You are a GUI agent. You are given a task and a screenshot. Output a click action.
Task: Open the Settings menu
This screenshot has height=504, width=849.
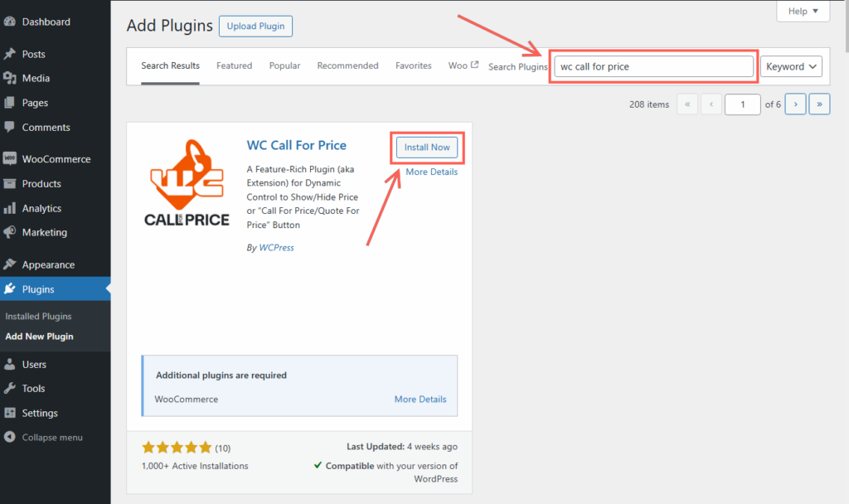point(56,413)
